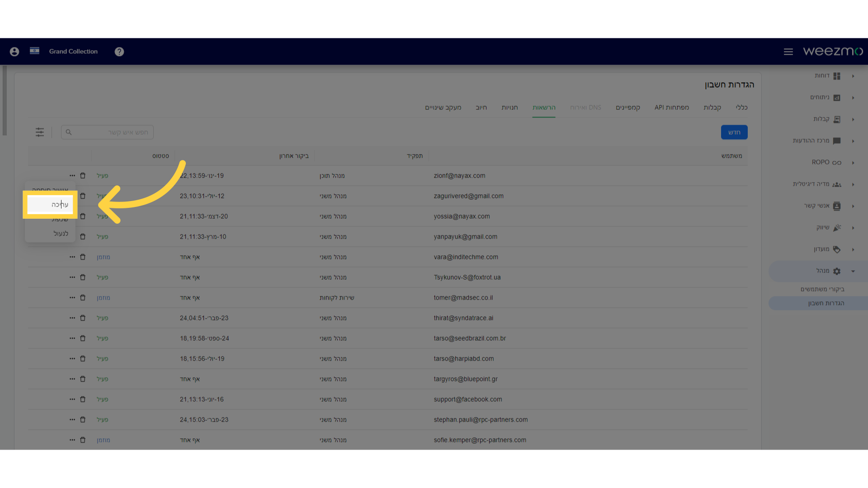Click the email yanpayuk@gmail.com
Screen dimensions: 868x488
(x=465, y=236)
